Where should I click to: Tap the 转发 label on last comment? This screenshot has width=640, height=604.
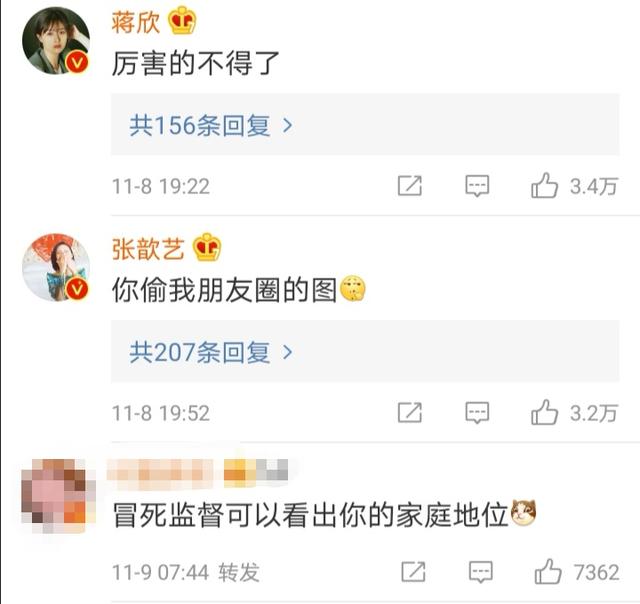239,572
